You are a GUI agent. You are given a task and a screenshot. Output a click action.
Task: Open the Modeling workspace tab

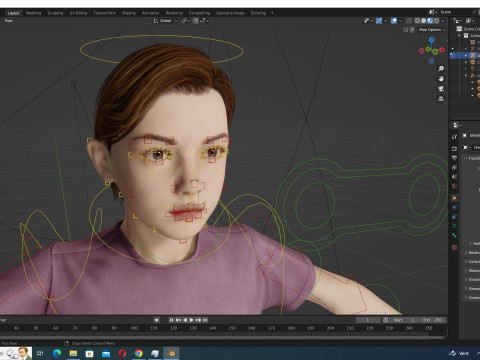click(x=34, y=13)
